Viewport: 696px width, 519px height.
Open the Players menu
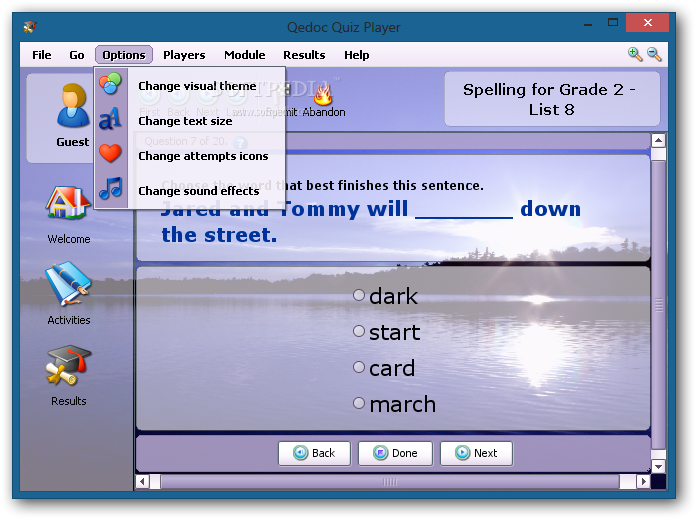click(184, 55)
